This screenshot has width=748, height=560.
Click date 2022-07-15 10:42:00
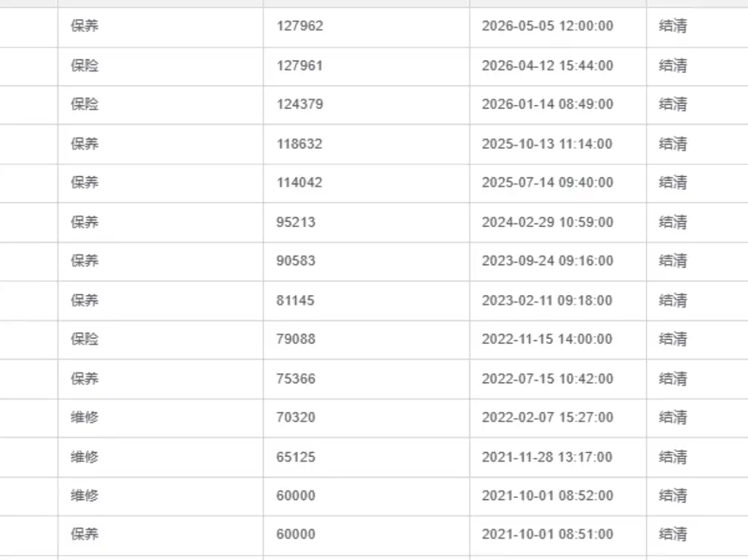[546, 378]
